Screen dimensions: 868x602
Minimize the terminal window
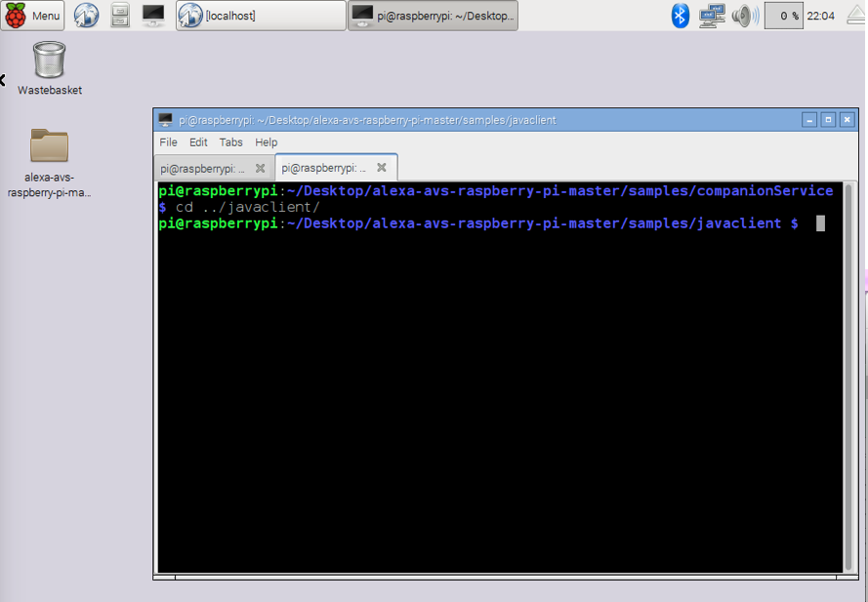click(x=809, y=119)
